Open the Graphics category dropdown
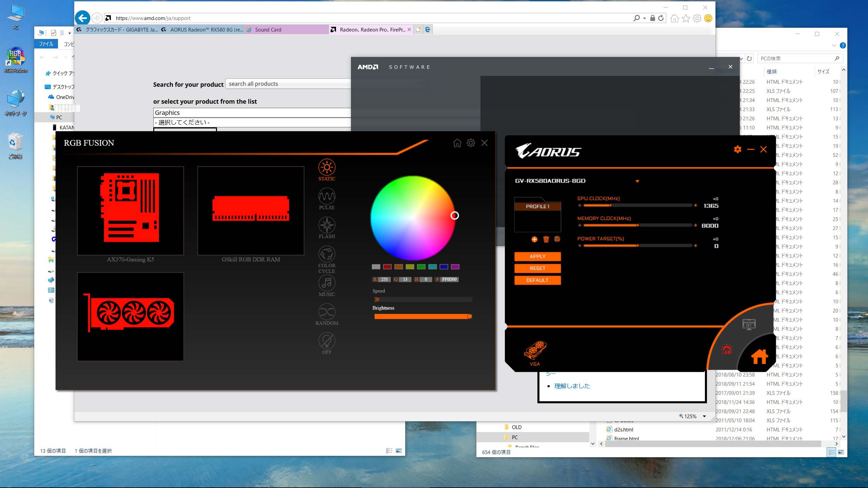Image resolution: width=868 pixels, height=488 pixels. [x=252, y=113]
